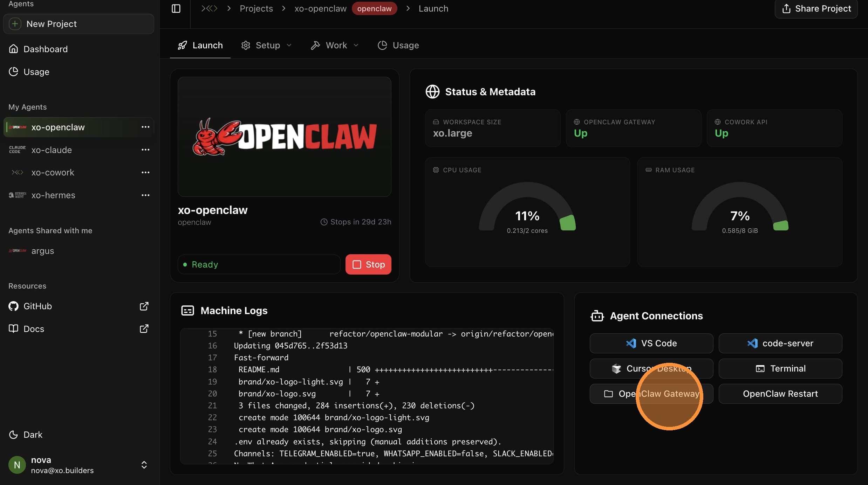The image size is (868, 485).
Task: Open options menu for xo-openclaw
Action: (x=145, y=127)
